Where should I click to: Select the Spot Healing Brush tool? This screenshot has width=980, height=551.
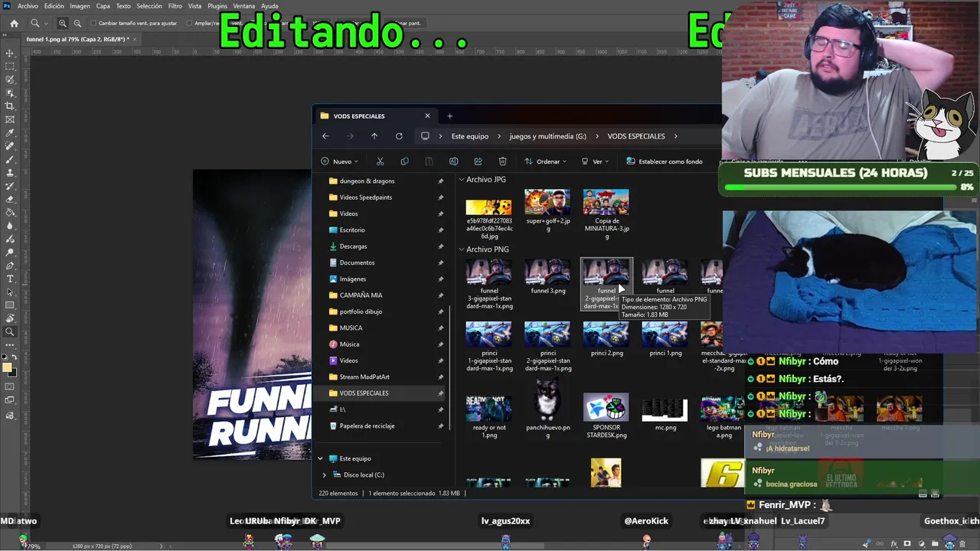[x=10, y=145]
